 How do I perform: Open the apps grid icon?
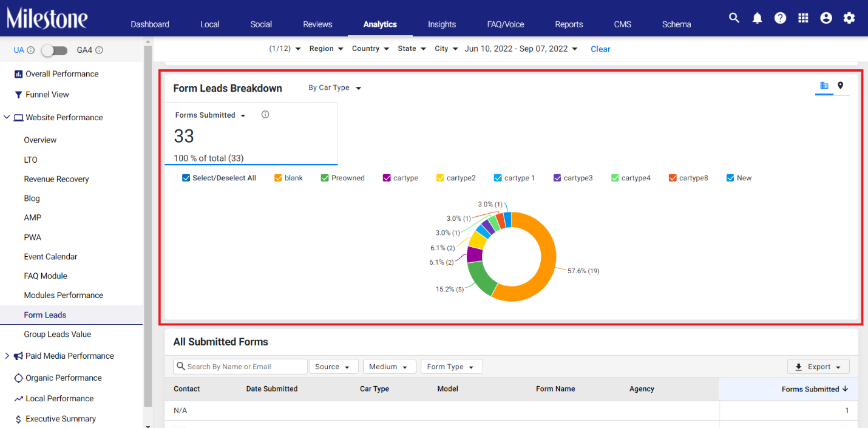pyautogui.click(x=803, y=18)
